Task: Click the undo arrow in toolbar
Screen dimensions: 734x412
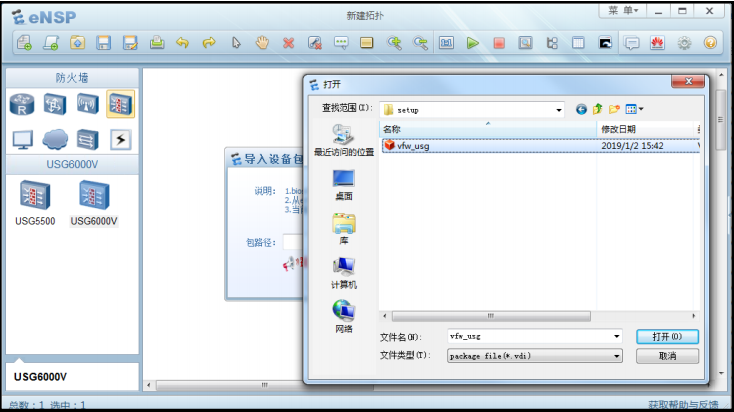Action: point(182,43)
